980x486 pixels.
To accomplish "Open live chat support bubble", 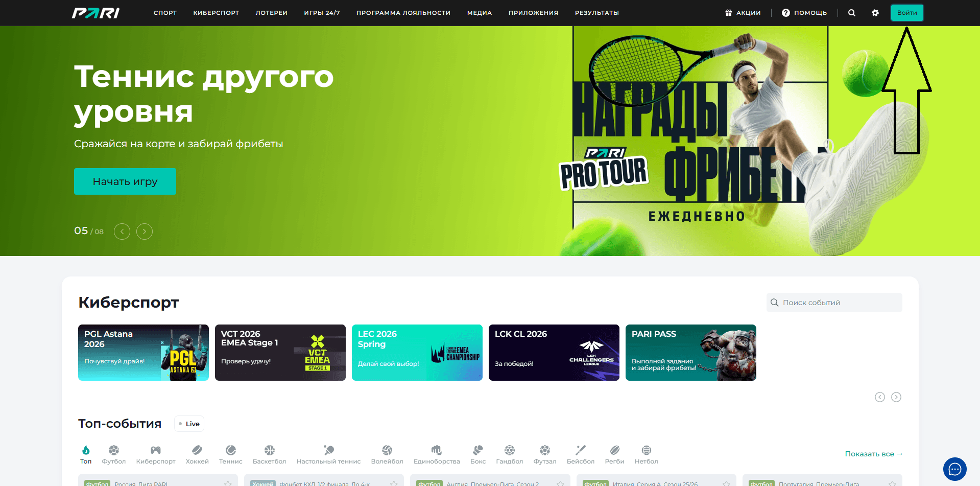I will (955, 469).
